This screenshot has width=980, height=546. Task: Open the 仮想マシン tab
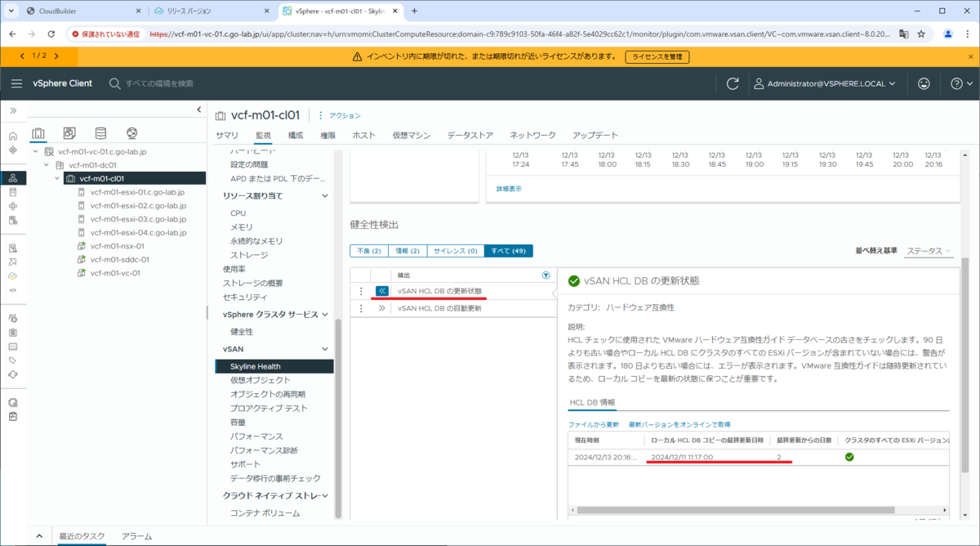click(411, 135)
